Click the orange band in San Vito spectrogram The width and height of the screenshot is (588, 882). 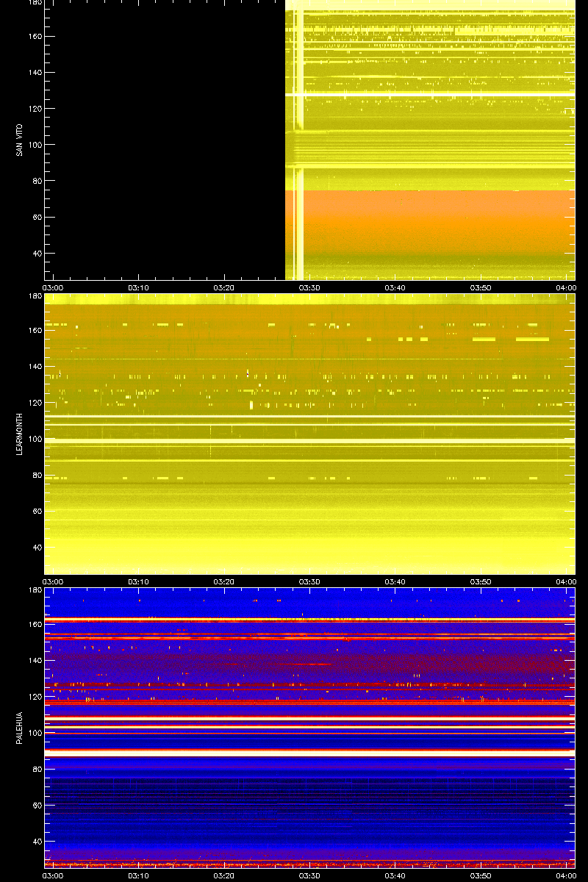[430, 220]
